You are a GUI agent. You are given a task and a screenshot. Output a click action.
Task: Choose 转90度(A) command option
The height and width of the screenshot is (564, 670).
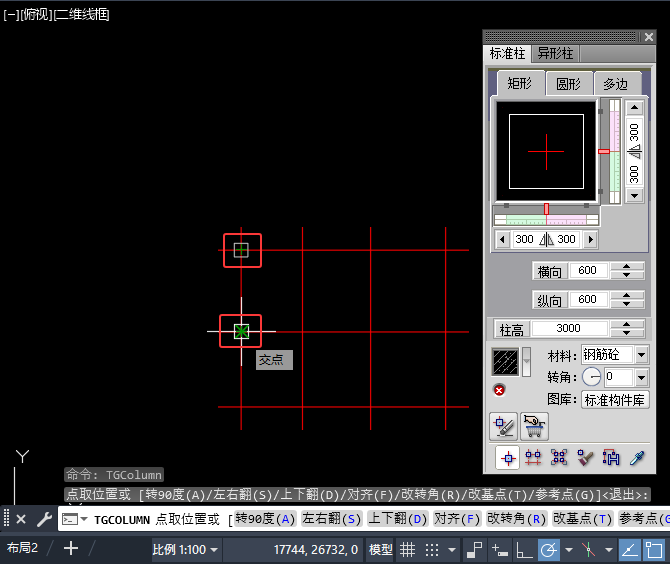point(265,519)
